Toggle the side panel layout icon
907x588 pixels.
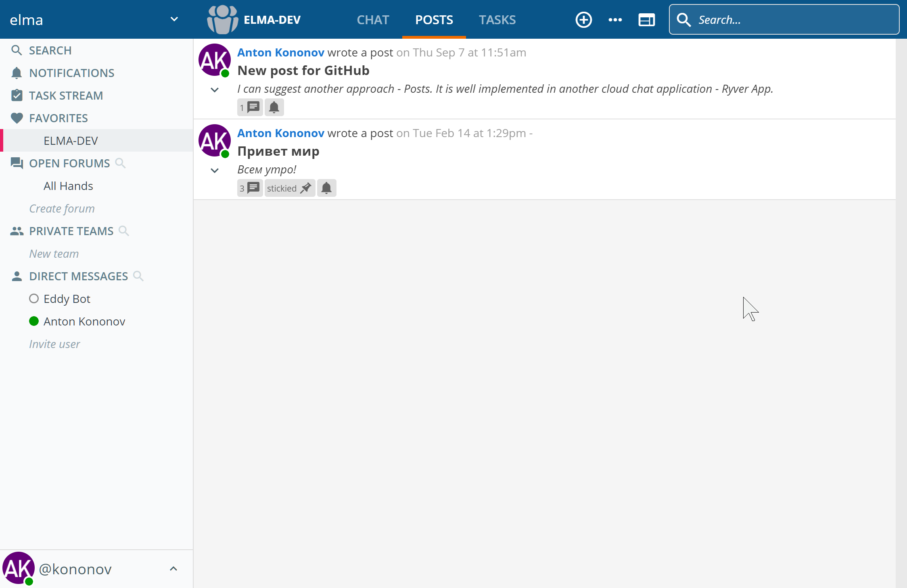tap(646, 20)
